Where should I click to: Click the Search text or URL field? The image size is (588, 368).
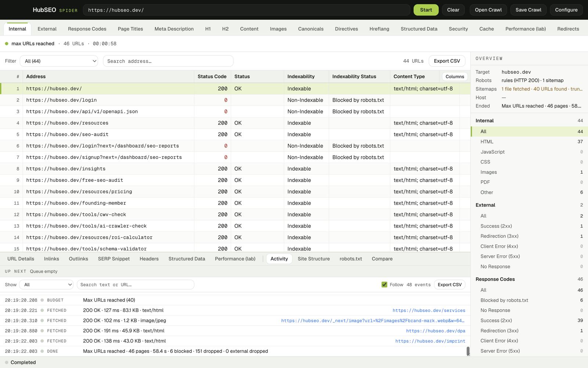(x=135, y=284)
